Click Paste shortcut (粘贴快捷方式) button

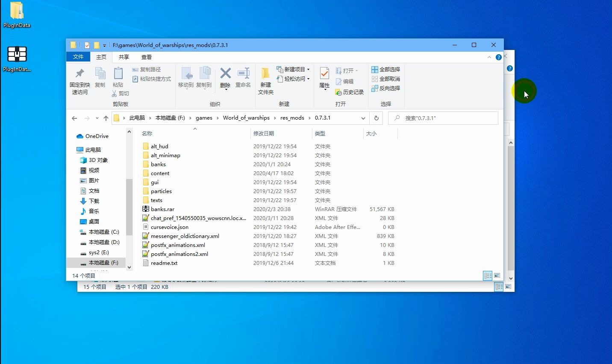tap(152, 79)
